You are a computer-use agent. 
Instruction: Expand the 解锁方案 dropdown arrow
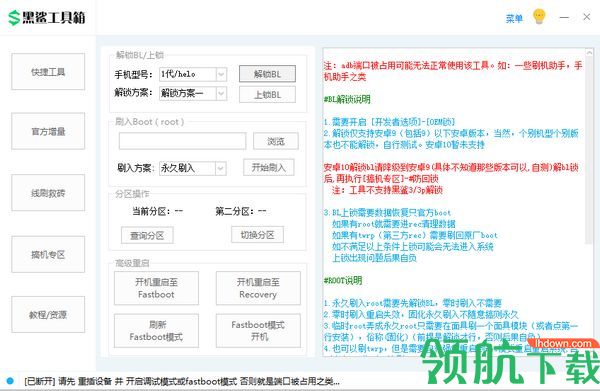(221, 93)
